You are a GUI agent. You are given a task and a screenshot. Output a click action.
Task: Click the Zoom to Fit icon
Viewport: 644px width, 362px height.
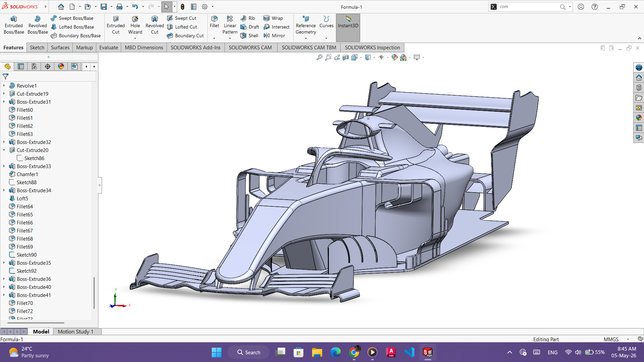click(x=319, y=57)
